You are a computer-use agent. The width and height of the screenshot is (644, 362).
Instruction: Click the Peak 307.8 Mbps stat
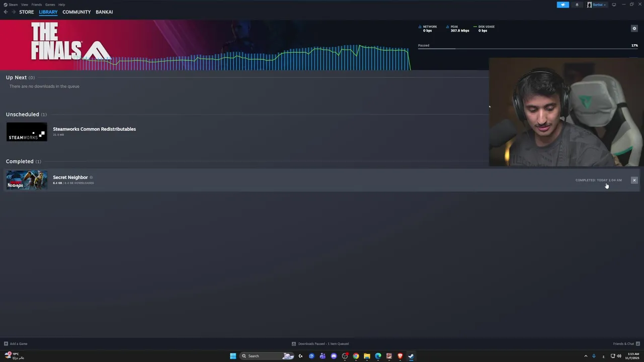458,29
